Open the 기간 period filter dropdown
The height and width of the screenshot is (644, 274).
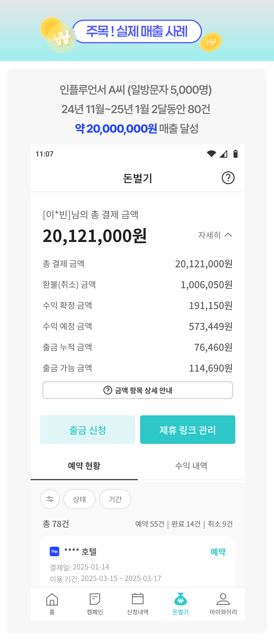115,499
